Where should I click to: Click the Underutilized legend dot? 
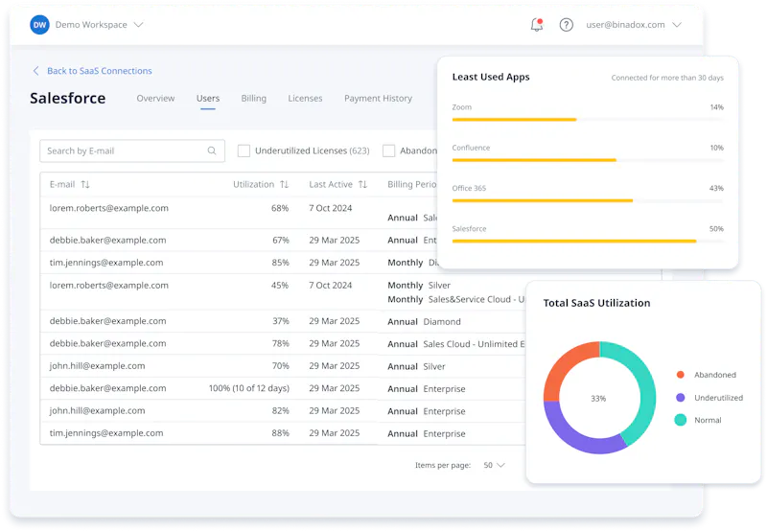[680, 398]
